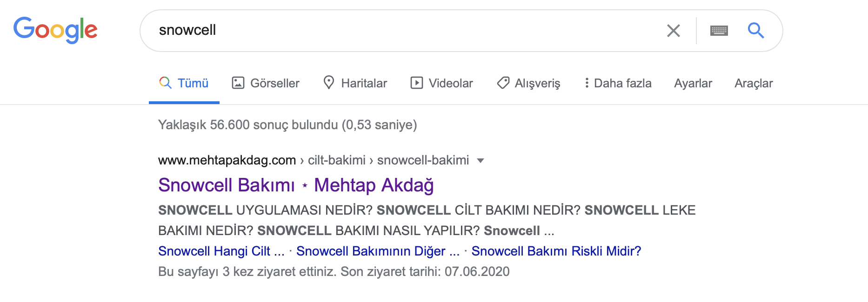Open the Ayarlar menu
The image size is (868, 302).
pyautogui.click(x=693, y=83)
